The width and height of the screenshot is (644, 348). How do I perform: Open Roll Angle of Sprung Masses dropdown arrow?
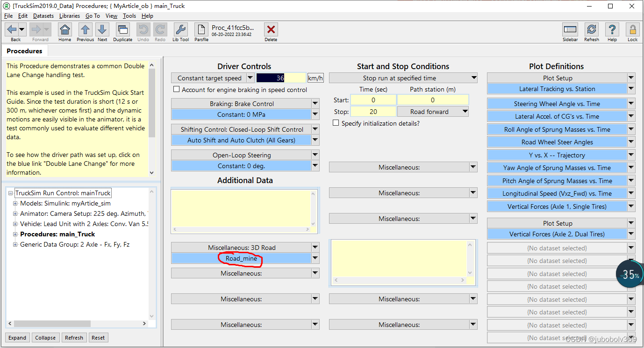pos(631,129)
